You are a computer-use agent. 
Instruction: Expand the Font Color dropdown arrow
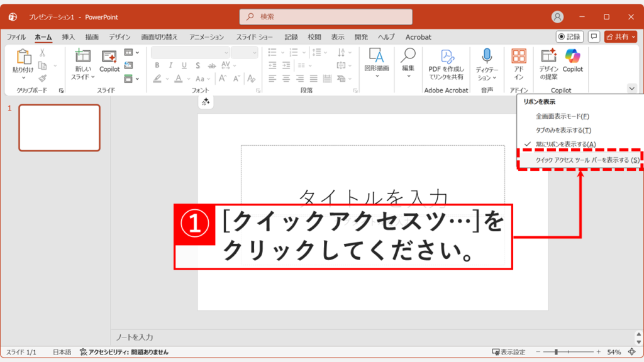(x=189, y=79)
